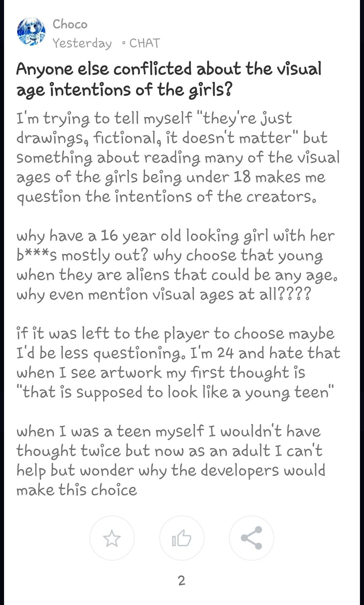
Task: Favorite the post with the star icon
Action: (x=112, y=538)
